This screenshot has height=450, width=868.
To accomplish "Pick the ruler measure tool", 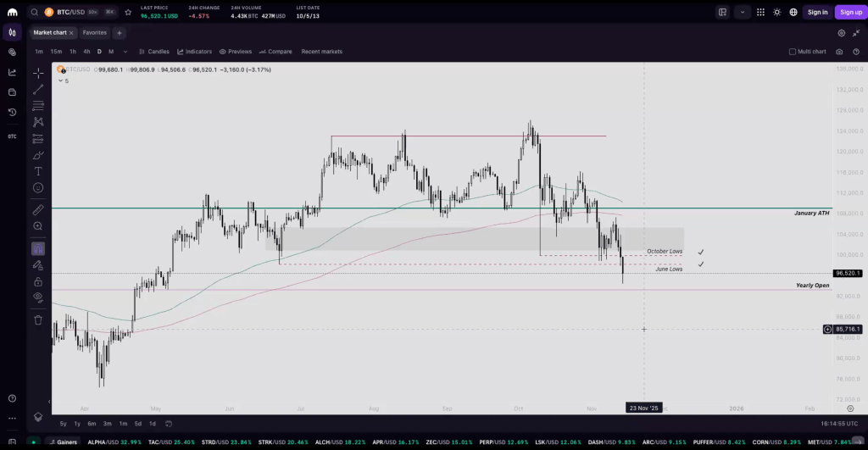I will (x=38, y=209).
